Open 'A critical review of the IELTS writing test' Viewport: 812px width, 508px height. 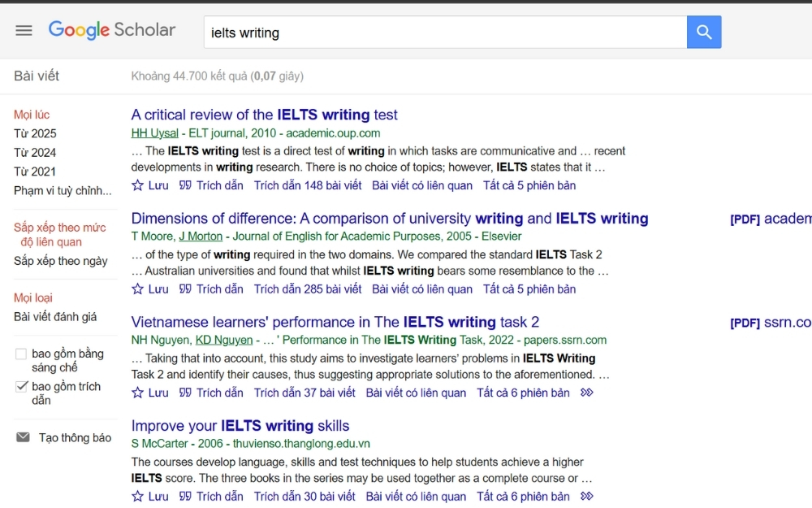pyautogui.click(x=264, y=115)
